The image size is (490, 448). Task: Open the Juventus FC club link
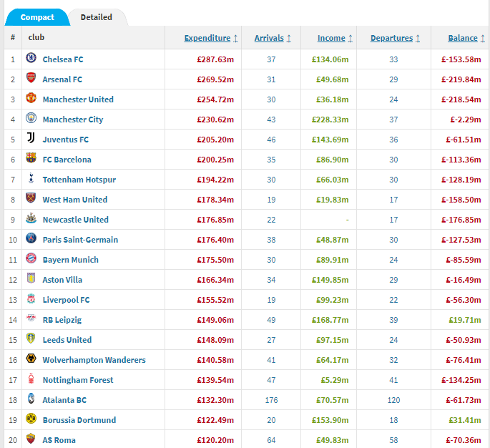click(66, 140)
